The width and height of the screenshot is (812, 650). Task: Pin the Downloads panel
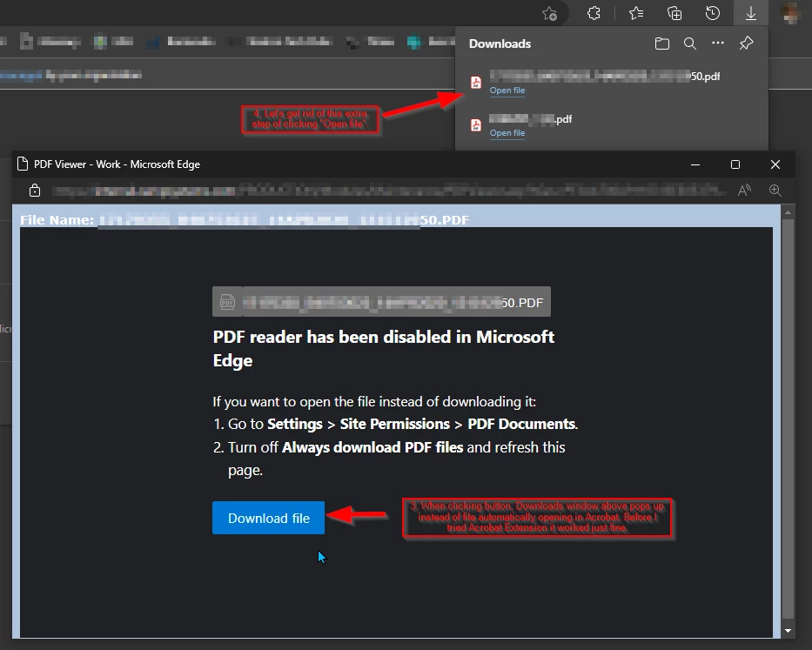(x=746, y=43)
